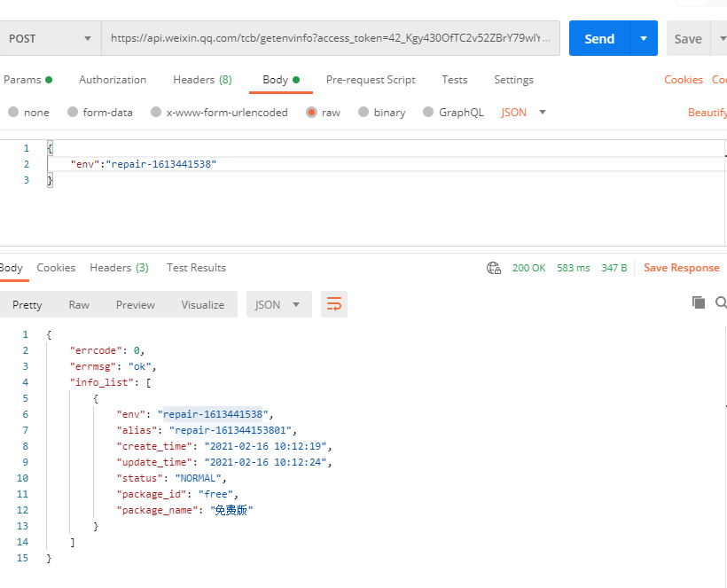Open the response Headers (3) tab
The image size is (727, 588).
pos(119,268)
